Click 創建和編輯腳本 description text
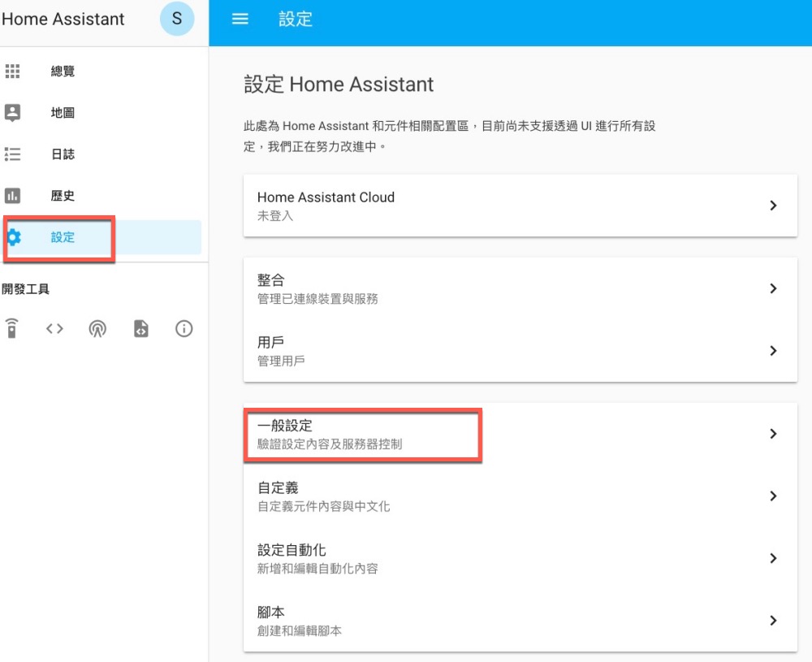The width and height of the screenshot is (812, 662). click(x=300, y=630)
